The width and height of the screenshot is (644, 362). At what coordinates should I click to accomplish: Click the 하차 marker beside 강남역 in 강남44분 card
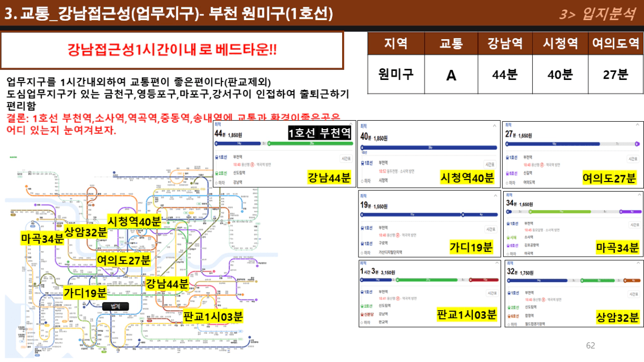point(220,182)
